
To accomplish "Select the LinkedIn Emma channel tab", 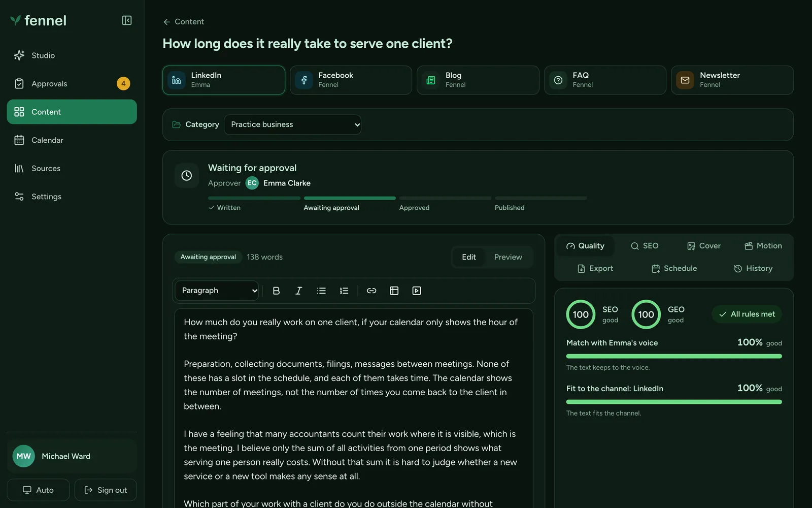I will (x=224, y=80).
